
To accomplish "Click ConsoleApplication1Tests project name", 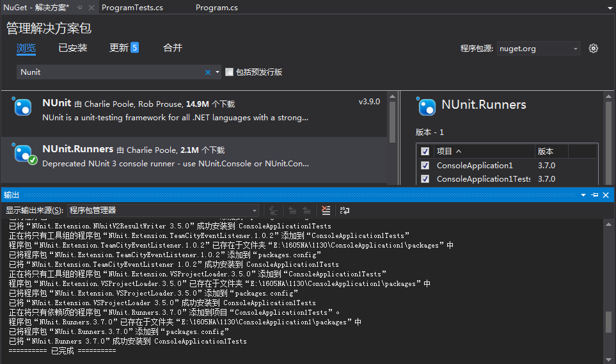I will pyautogui.click(x=484, y=179).
